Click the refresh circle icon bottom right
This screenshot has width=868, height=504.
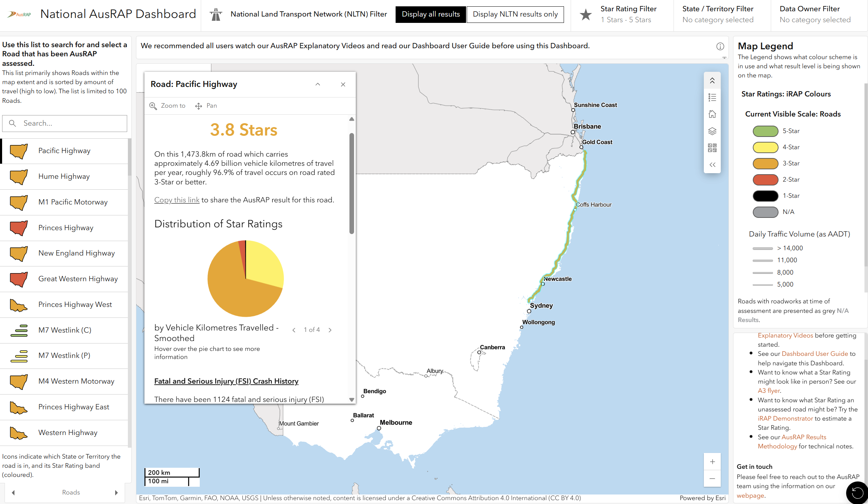(x=857, y=493)
